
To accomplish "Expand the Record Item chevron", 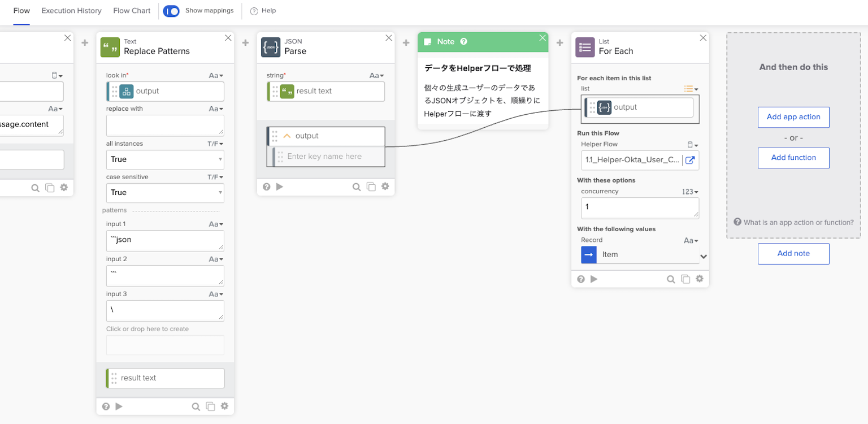I will [704, 256].
